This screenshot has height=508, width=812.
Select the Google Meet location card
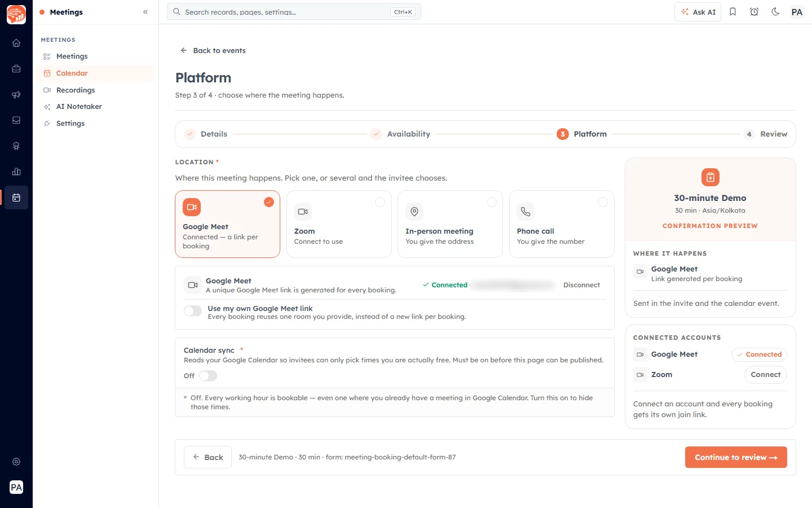(227, 224)
